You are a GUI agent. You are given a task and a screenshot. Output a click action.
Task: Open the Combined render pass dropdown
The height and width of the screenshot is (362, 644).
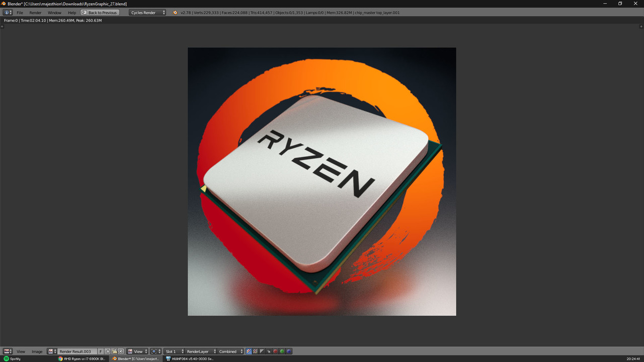point(230,351)
